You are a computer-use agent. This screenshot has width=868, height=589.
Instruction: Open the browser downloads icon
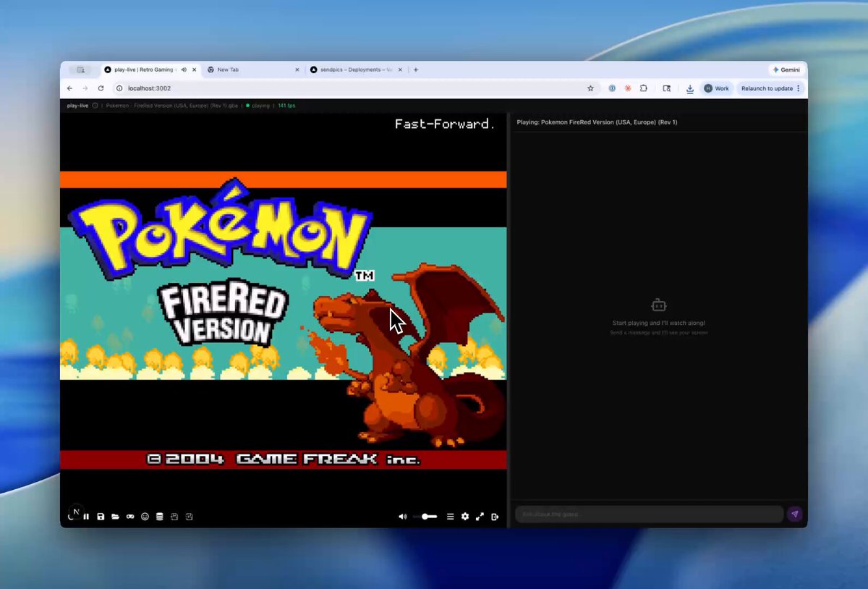click(690, 88)
